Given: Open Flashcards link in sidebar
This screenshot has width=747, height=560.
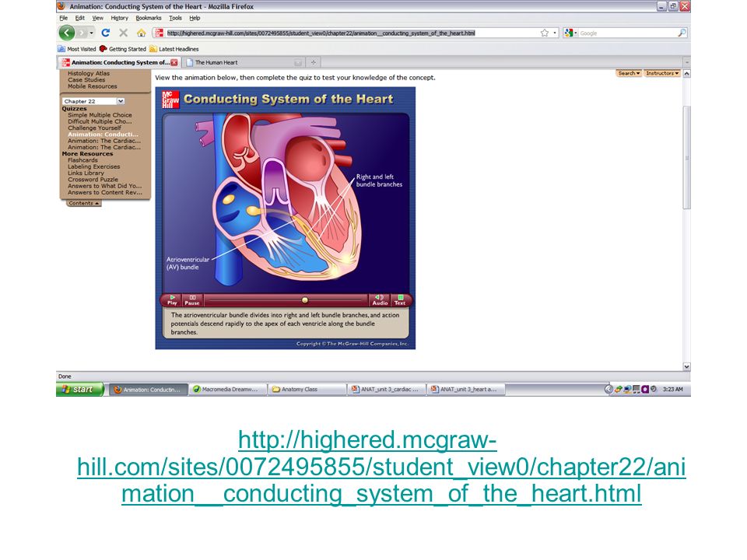Looking at the screenshot, I should [x=82, y=160].
